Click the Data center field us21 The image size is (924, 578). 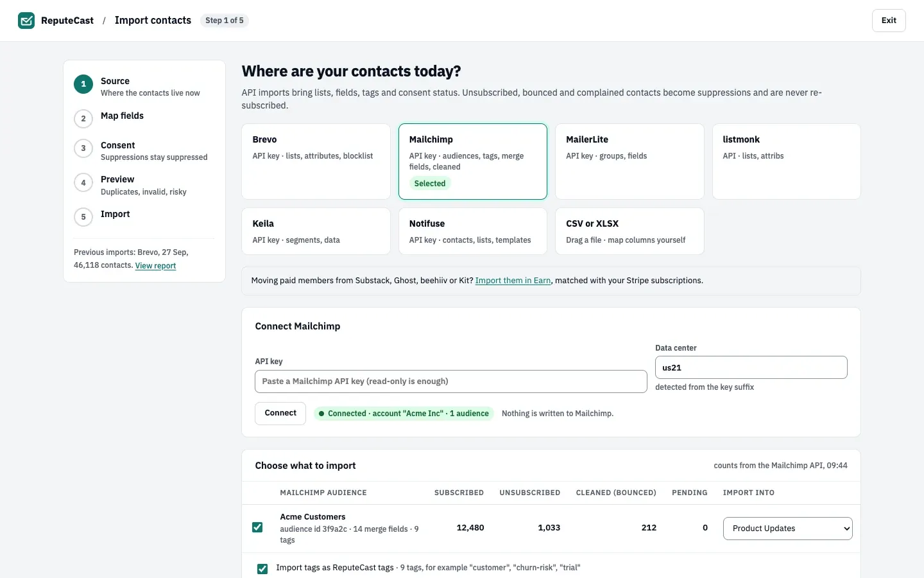(x=751, y=367)
